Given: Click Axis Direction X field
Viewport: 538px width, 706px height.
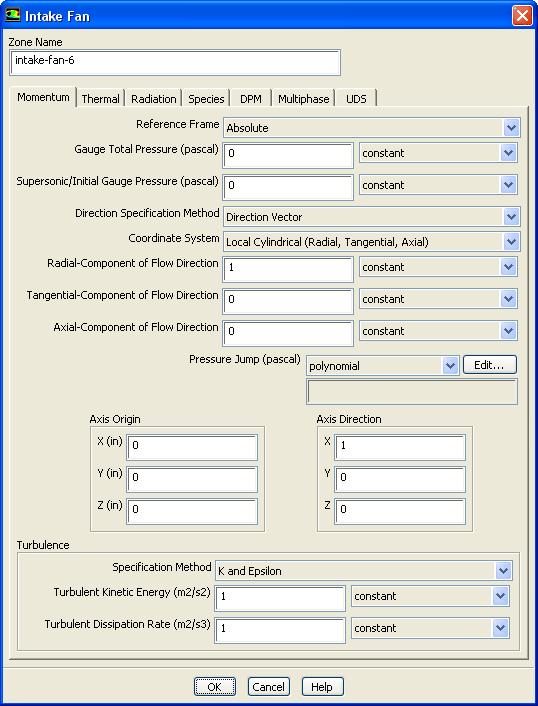Looking at the screenshot, I should tap(400, 447).
